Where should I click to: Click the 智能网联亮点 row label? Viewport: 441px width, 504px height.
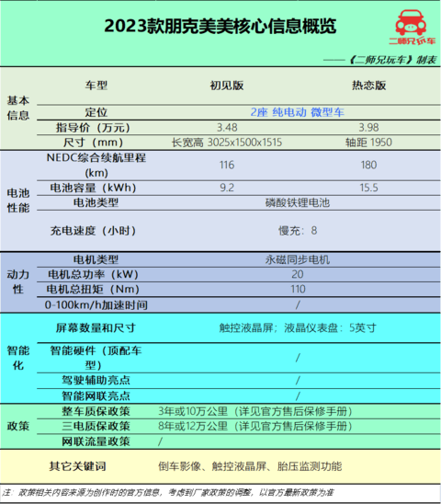coord(96,396)
